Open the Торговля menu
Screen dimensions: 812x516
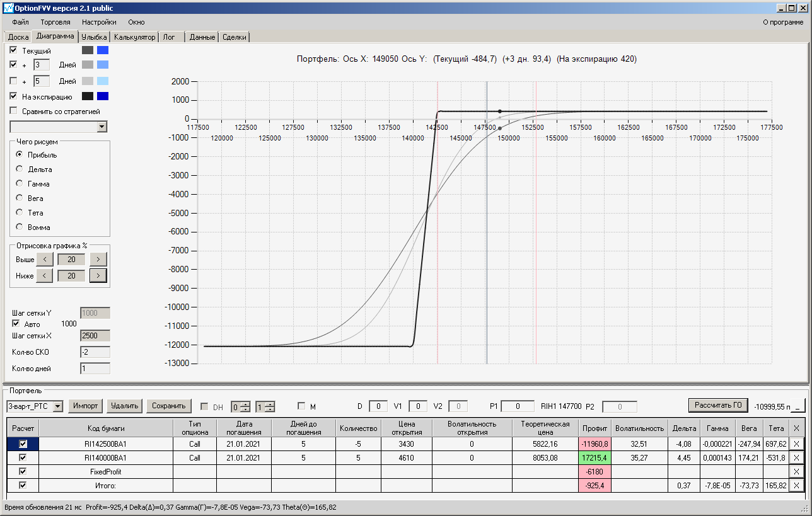pyautogui.click(x=55, y=22)
